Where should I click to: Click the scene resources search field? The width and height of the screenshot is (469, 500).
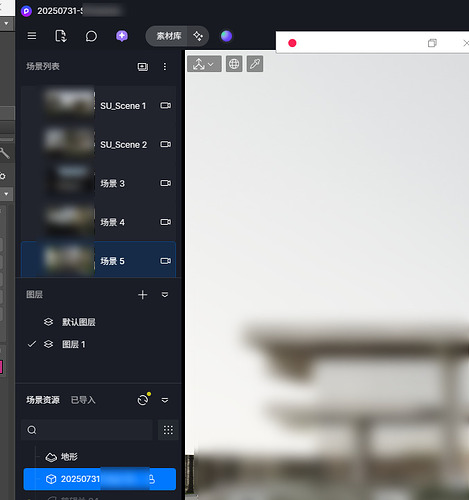coord(87,430)
